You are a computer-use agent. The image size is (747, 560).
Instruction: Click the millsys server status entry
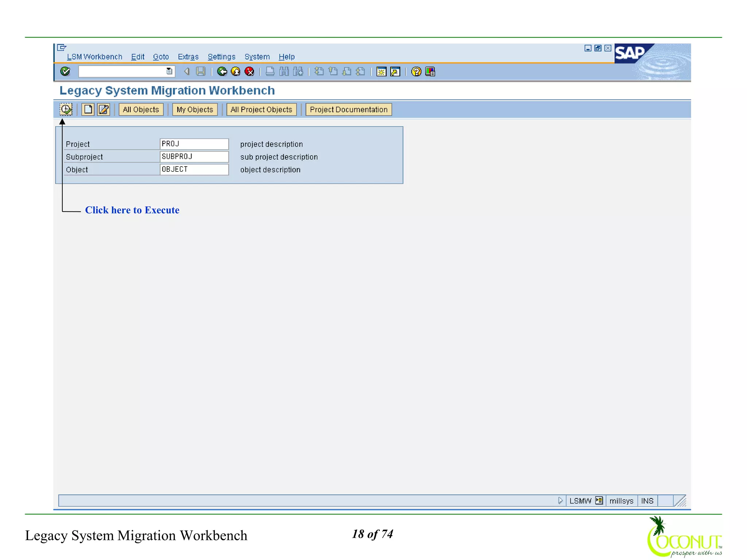tap(622, 501)
